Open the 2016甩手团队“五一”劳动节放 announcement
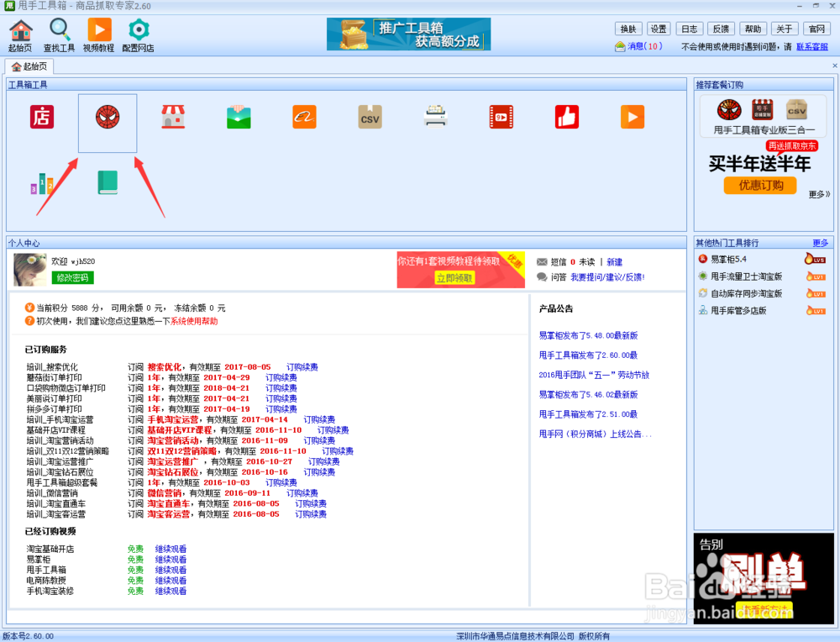840x642 pixels. [x=594, y=375]
